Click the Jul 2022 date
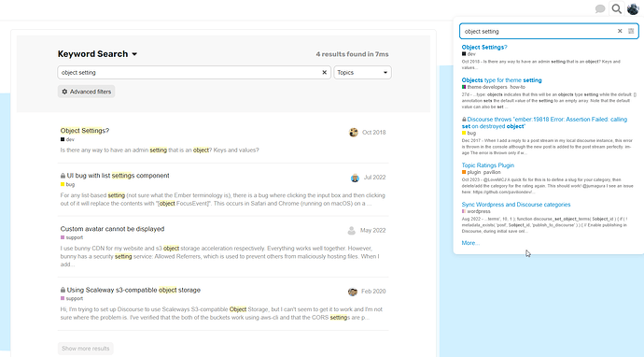The image size is (644, 357). tap(374, 178)
